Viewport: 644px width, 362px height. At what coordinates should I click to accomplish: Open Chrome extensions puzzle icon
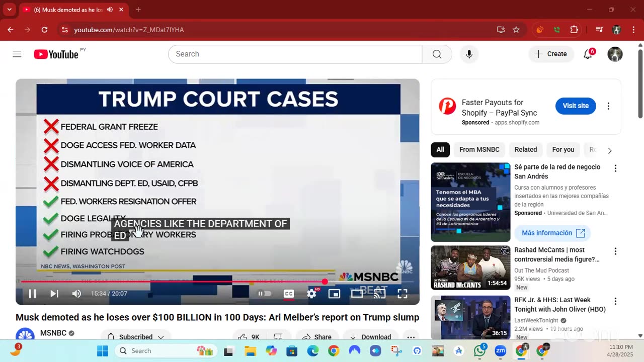click(x=574, y=30)
